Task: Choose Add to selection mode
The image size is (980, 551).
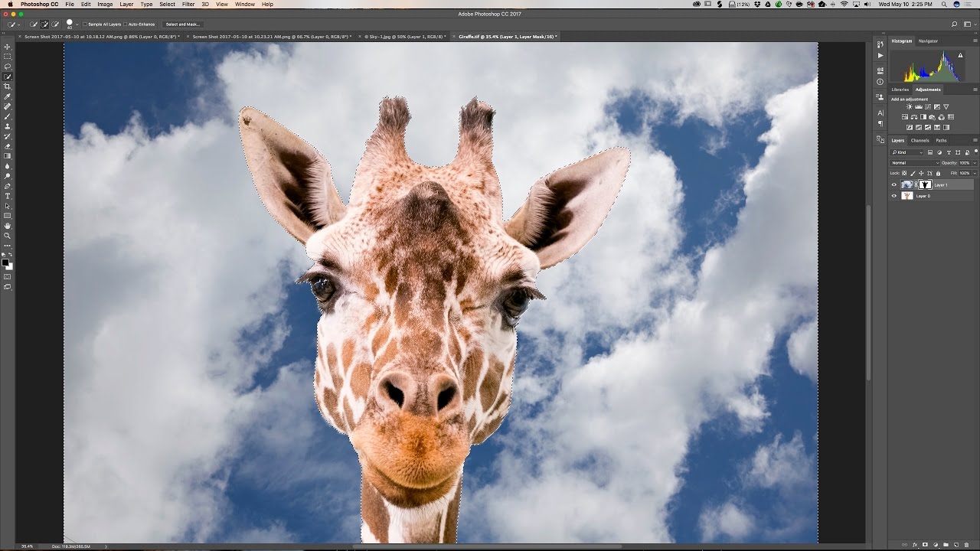Action: coord(44,24)
